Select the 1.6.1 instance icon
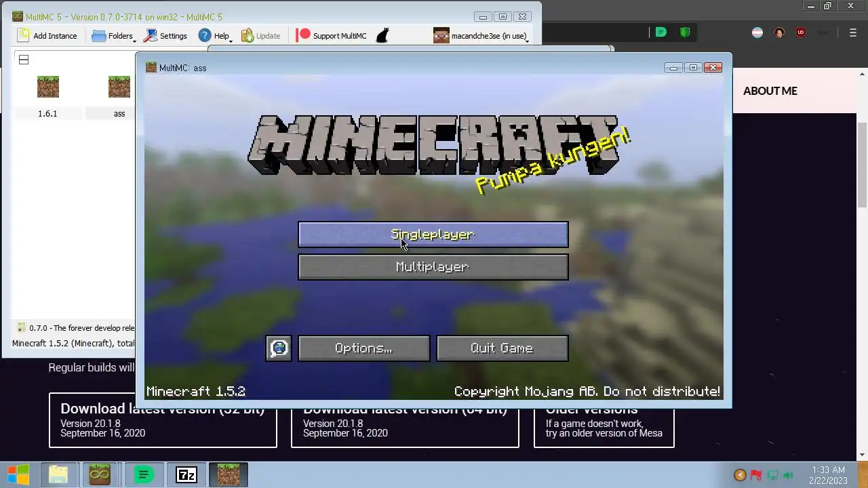The height and width of the screenshot is (488, 868). pyautogui.click(x=47, y=87)
